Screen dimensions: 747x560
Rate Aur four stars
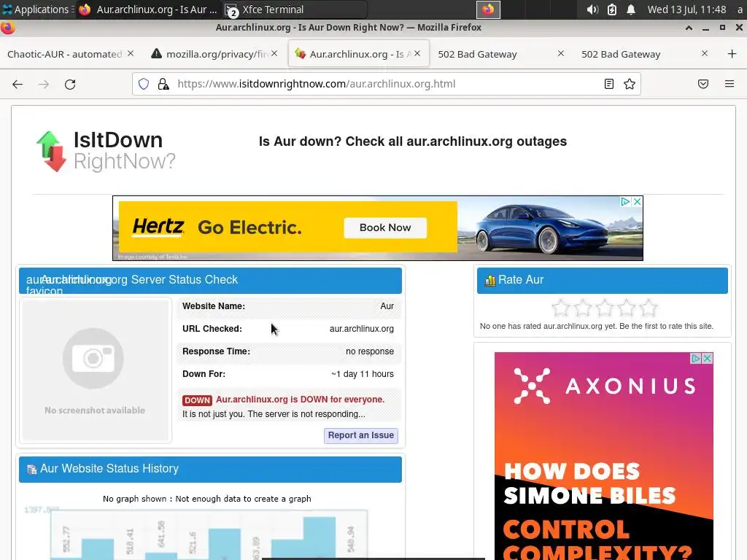click(x=627, y=308)
